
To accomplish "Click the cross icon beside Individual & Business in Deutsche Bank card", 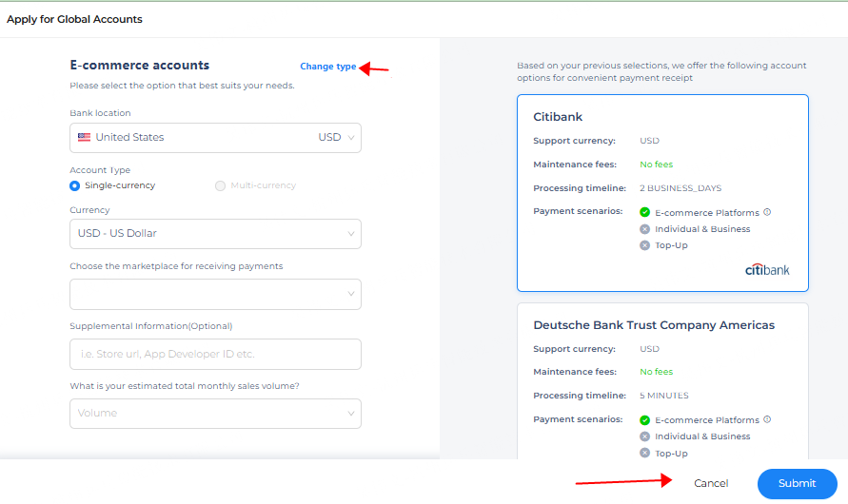I will point(644,436).
